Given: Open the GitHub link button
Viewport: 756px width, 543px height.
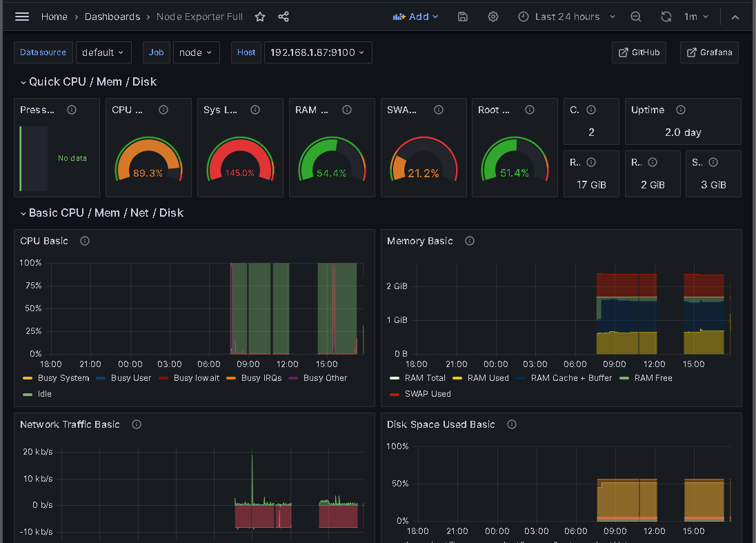Looking at the screenshot, I should (639, 52).
